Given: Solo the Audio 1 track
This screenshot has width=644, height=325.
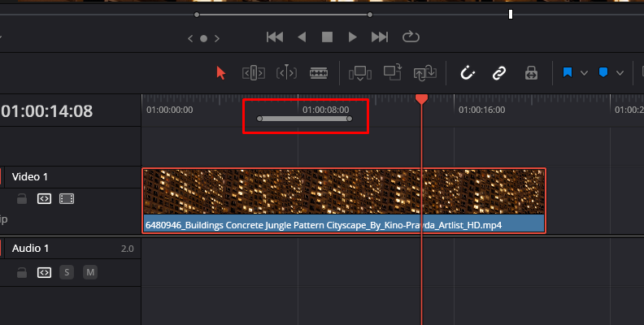Looking at the screenshot, I should pyautogui.click(x=67, y=272).
